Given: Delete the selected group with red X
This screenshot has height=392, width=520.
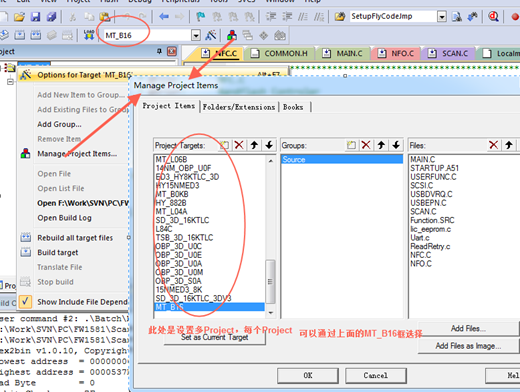Looking at the screenshot, I should [366, 145].
